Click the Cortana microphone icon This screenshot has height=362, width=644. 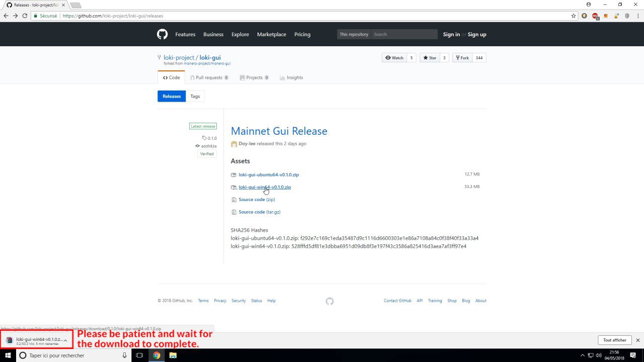(x=124, y=355)
